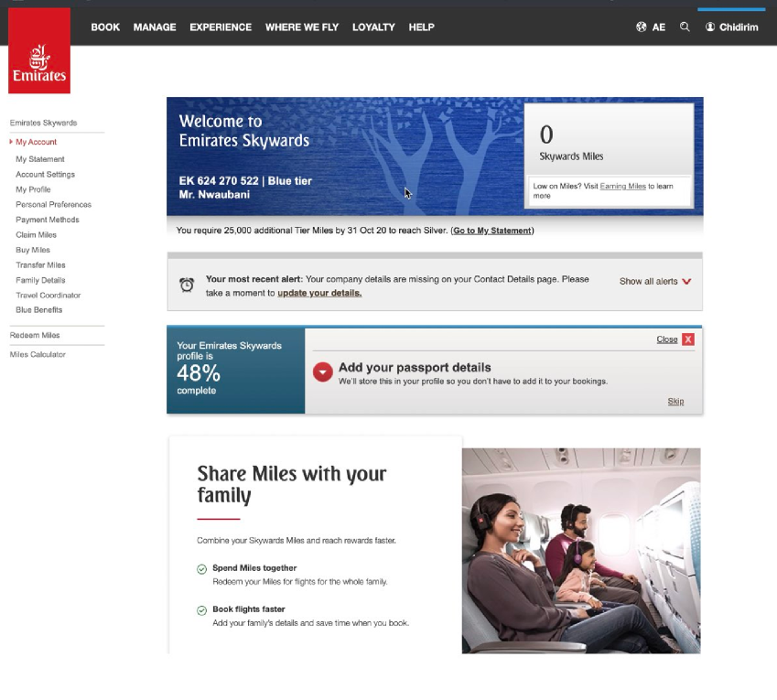Open Account Settings in sidebar
Image resolution: width=777 pixels, height=700 pixels.
45,175
